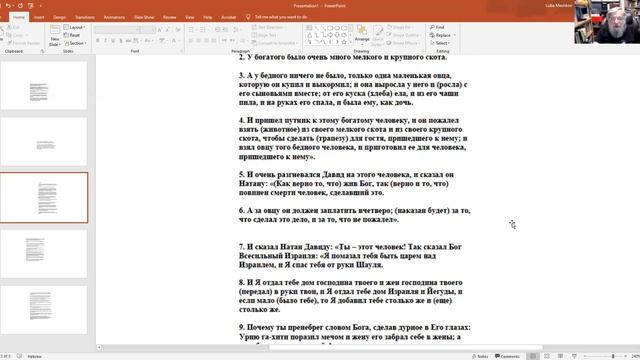Open the Shape Effects dropdown
Screen dimensions: 640x360
(x=403, y=43)
